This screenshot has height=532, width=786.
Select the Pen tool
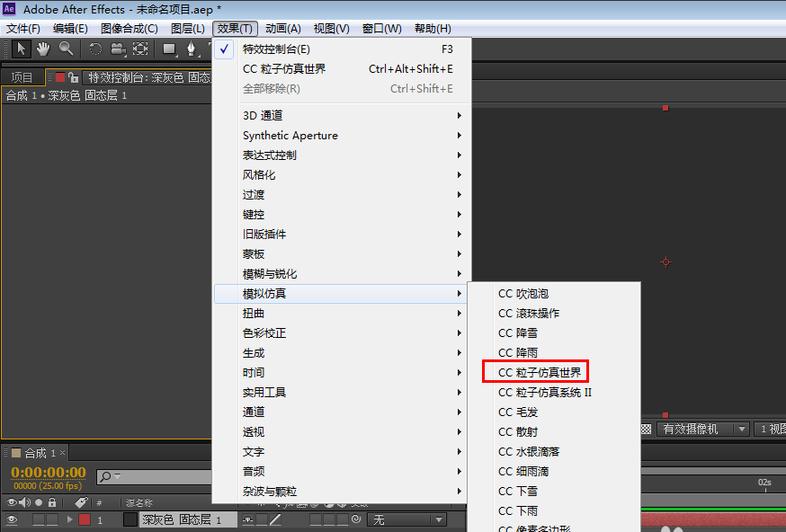tap(192, 49)
